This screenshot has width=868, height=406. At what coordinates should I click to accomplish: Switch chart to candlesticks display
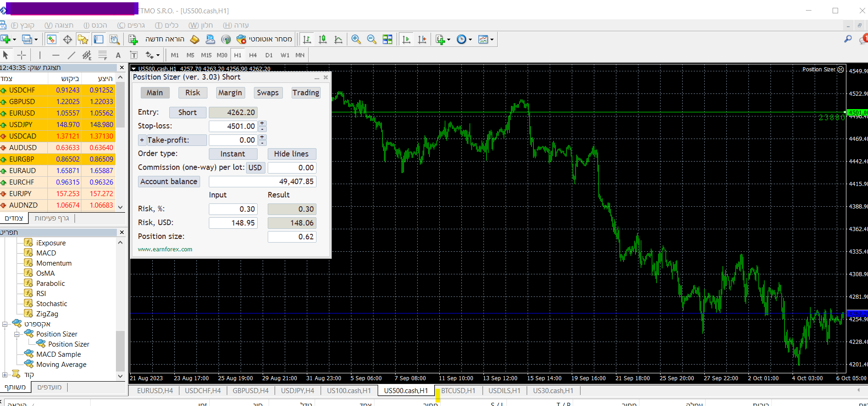[x=322, y=40]
